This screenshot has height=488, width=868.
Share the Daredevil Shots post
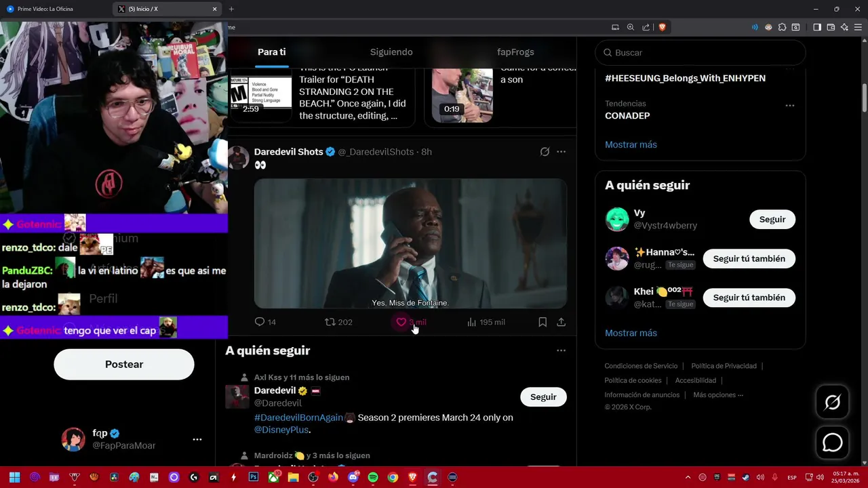[x=561, y=322]
